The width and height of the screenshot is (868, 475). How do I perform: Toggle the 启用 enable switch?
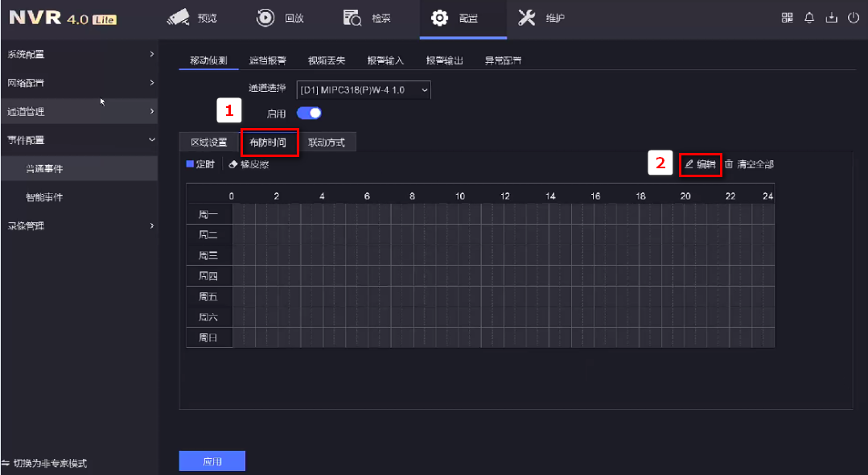pyautogui.click(x=309, y=114)
